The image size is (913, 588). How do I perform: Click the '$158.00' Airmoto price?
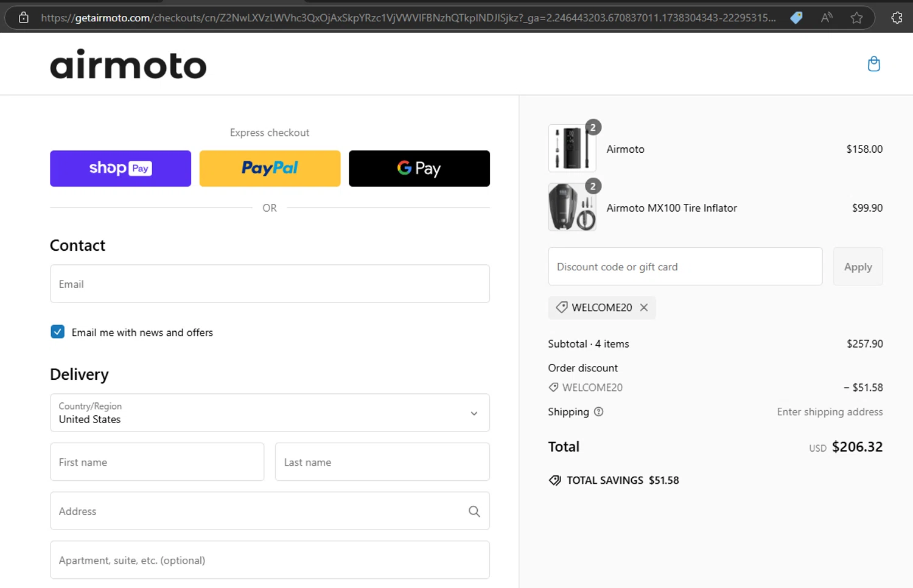864,149
